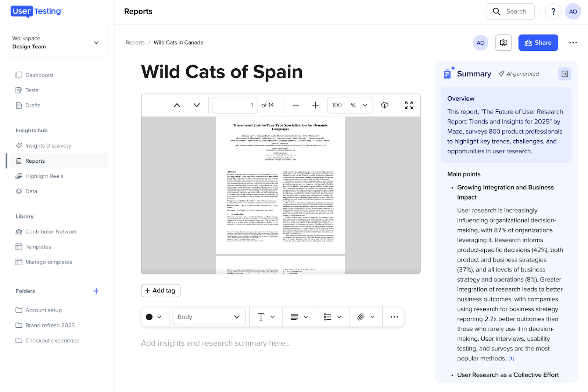Zoom out with the minus icon

(x=295, y=105)
